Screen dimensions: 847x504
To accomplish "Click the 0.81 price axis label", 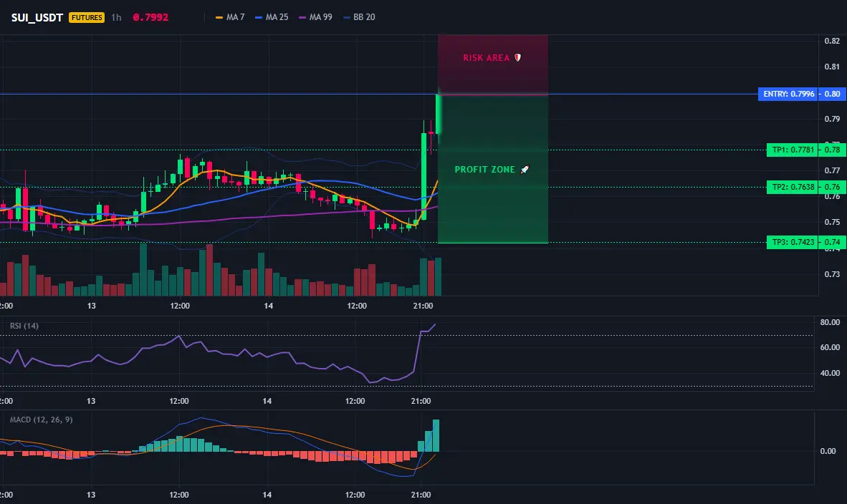I will (x=833, y=67).
